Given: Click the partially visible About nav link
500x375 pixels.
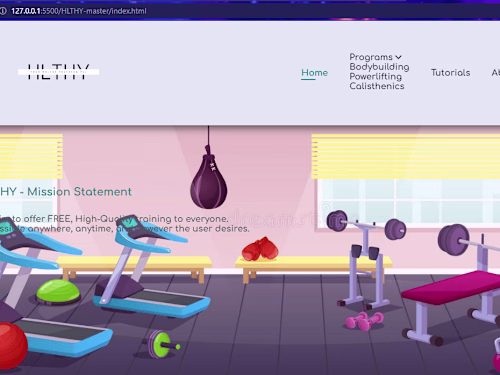Looking at the screenshot, I should point(496,73).
